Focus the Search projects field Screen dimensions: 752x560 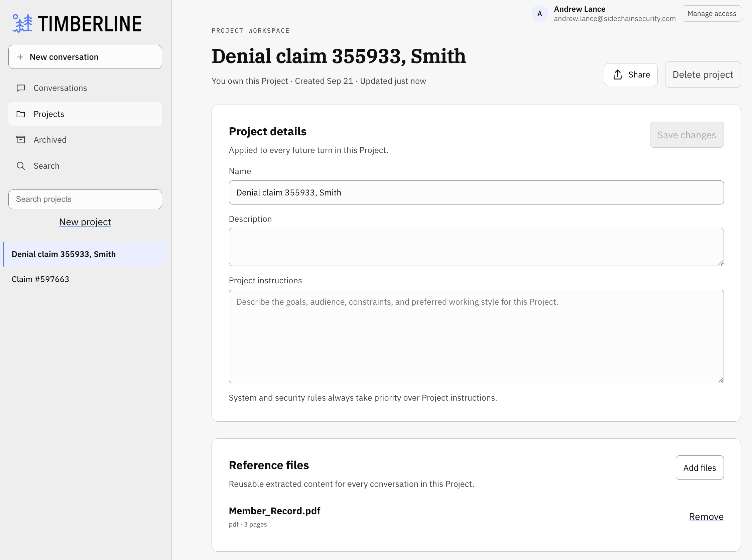pos(85,199)
